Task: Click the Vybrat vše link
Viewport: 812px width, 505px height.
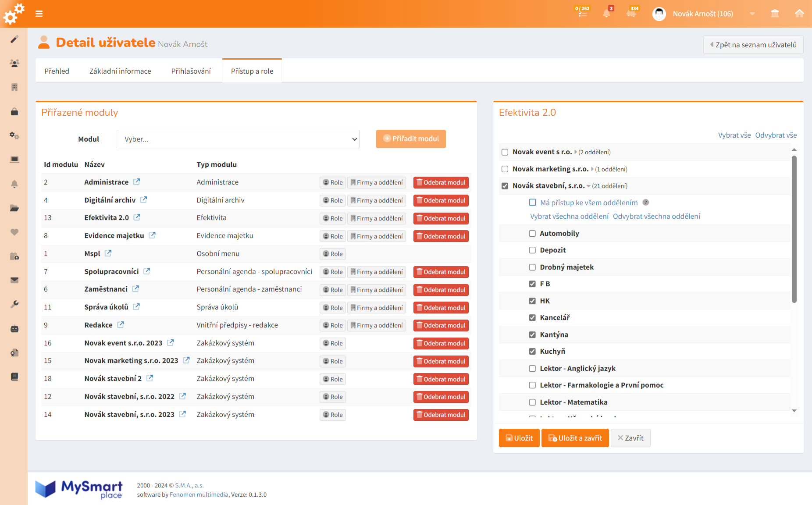Action: (734, 135)
